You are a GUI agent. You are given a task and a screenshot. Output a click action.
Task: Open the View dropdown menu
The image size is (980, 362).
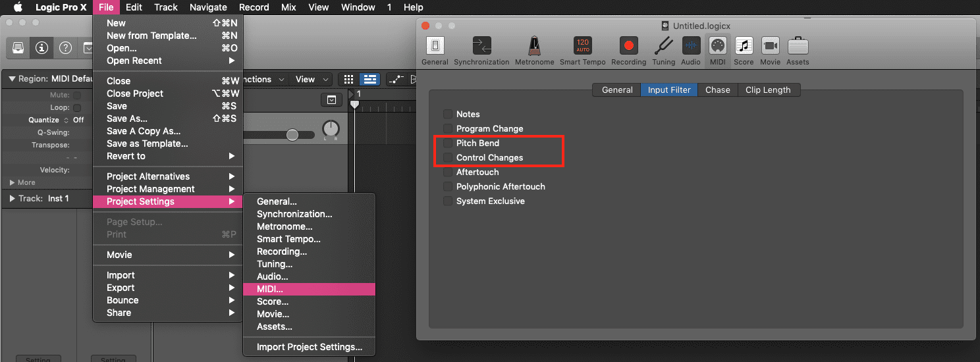pos(310,79)
